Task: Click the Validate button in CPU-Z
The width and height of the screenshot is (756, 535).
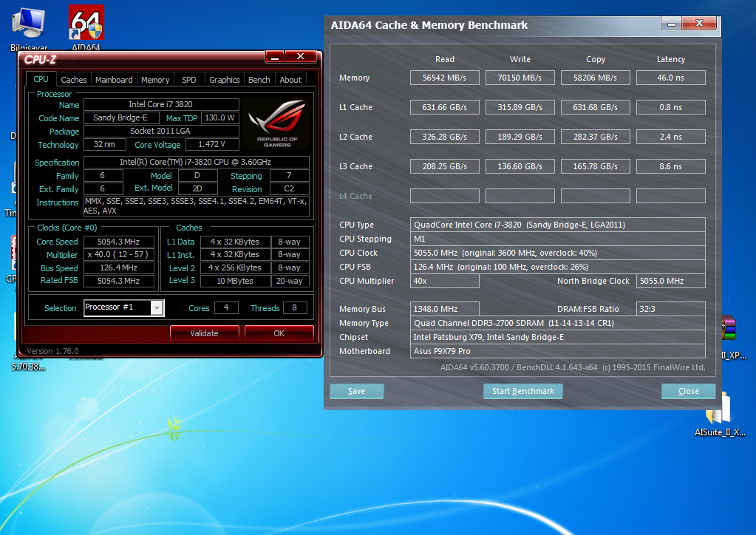Action: pyautogui.click(x=205, y=333)
